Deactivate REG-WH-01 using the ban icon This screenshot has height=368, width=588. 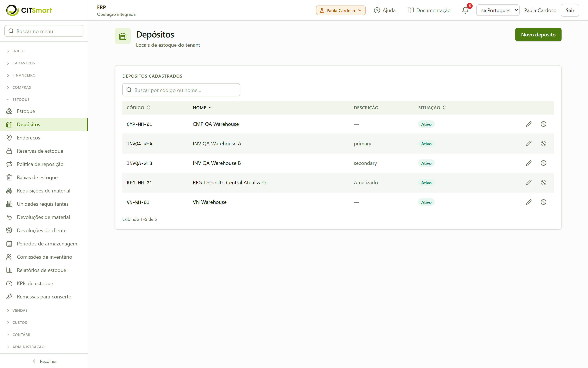[x=544, y=183]
